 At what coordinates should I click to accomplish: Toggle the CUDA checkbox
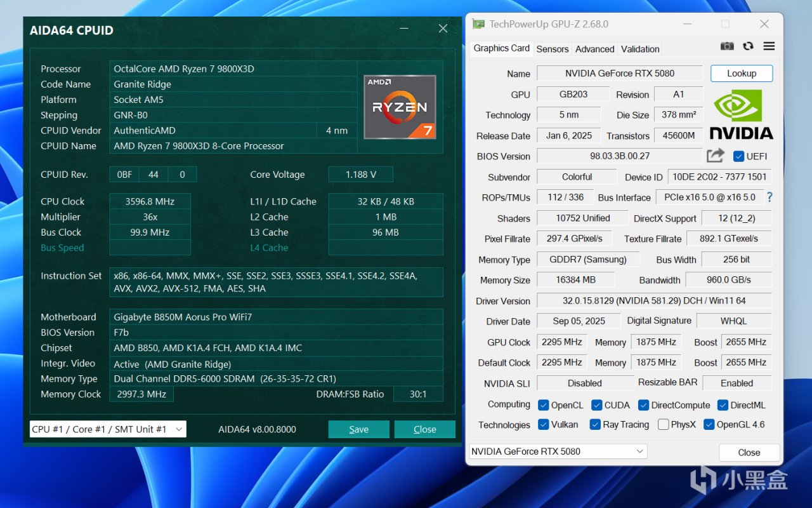[x=596, y=405]
